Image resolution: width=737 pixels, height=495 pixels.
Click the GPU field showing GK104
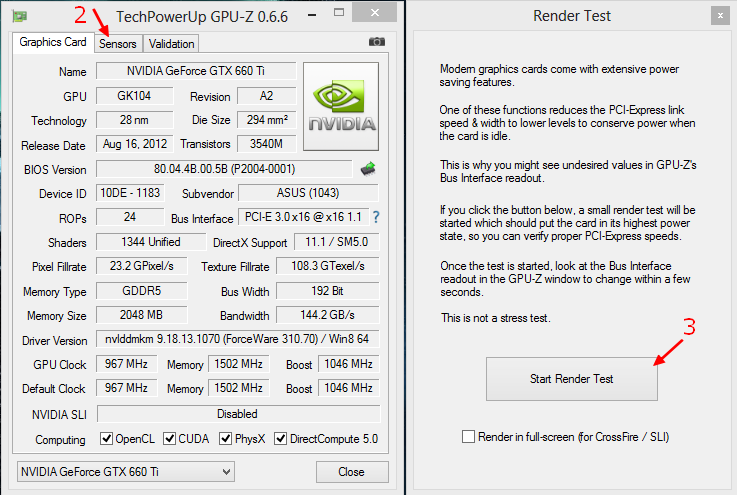tap(134, 96)
